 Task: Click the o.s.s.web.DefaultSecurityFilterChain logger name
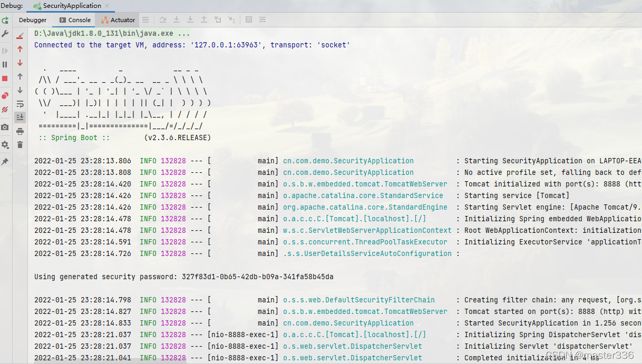point(359,300)
